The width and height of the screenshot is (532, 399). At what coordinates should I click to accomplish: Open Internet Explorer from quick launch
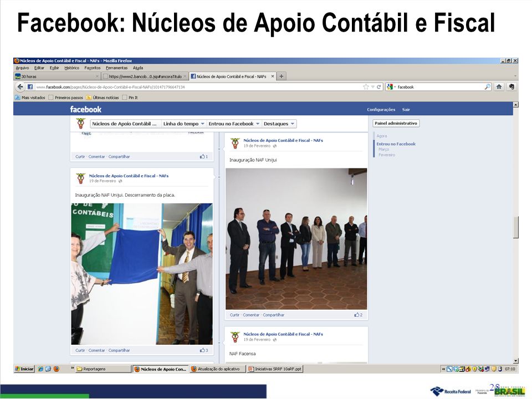click(x=40, y=369)
